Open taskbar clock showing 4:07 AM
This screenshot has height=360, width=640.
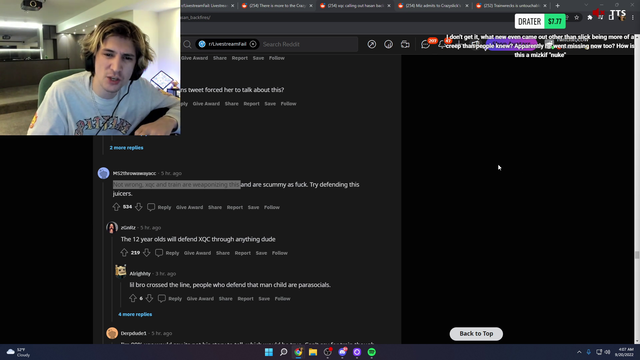[x=624, y=352]
